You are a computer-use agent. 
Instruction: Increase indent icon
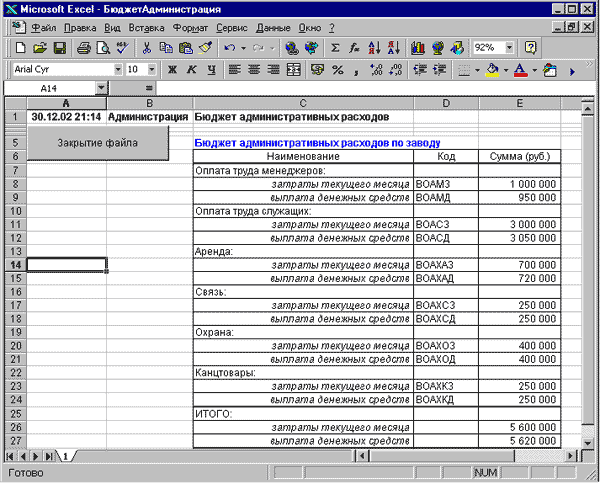click(x=439, y=70)
